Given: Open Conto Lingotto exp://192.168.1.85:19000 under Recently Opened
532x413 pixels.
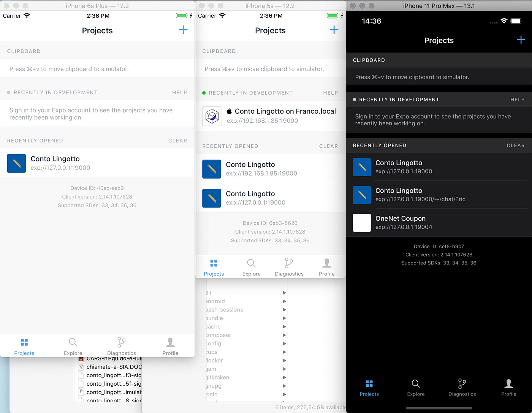Looking at the screenshot, I should click(x=271, y=169).
